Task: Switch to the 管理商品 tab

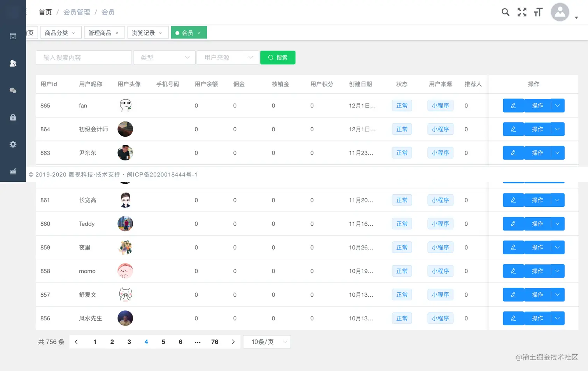Action: (101, 33)
